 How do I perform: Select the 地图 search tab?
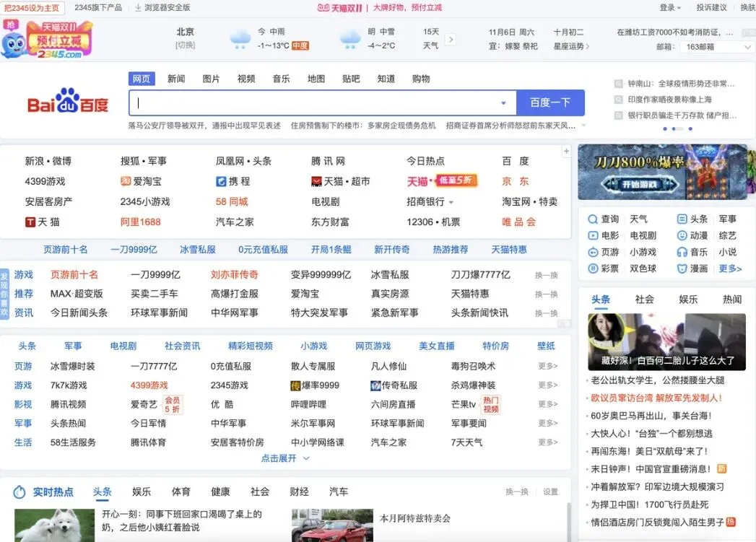point(316,79)
